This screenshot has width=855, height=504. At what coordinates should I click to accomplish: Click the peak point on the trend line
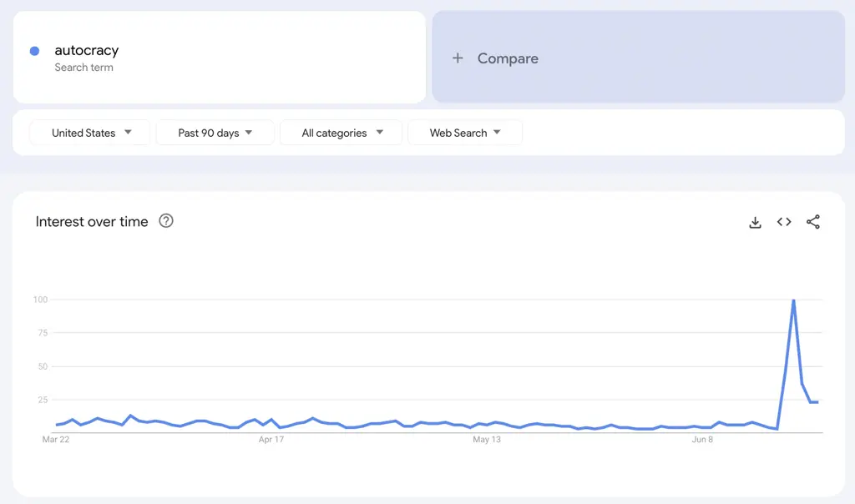794,300
